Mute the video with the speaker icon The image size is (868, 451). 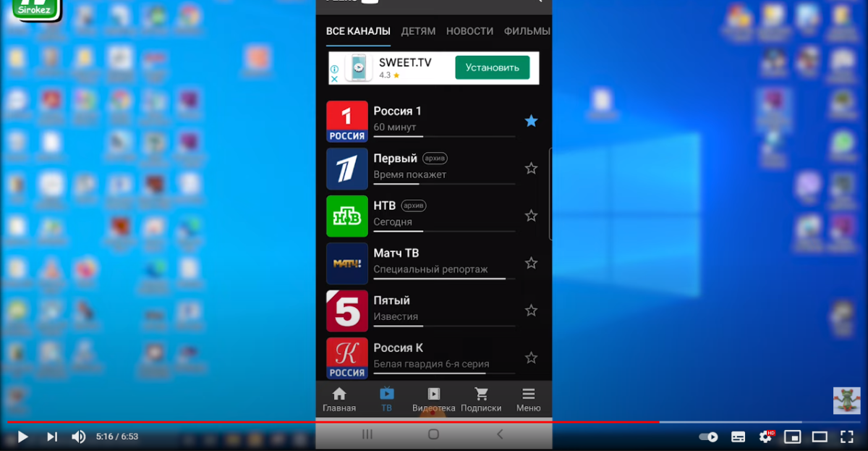coord(78,437)
